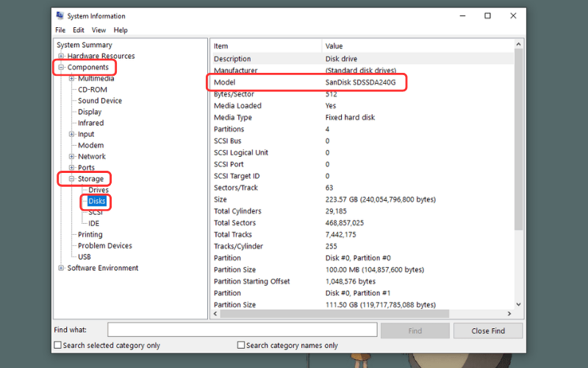Click vertical scrollbar down arrow in details pane
Viewport: 588px width, 368px height.
pos(519,304)
